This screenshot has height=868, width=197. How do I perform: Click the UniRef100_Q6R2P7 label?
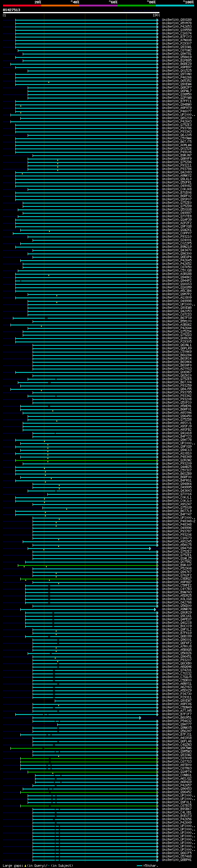click(177, 88)
